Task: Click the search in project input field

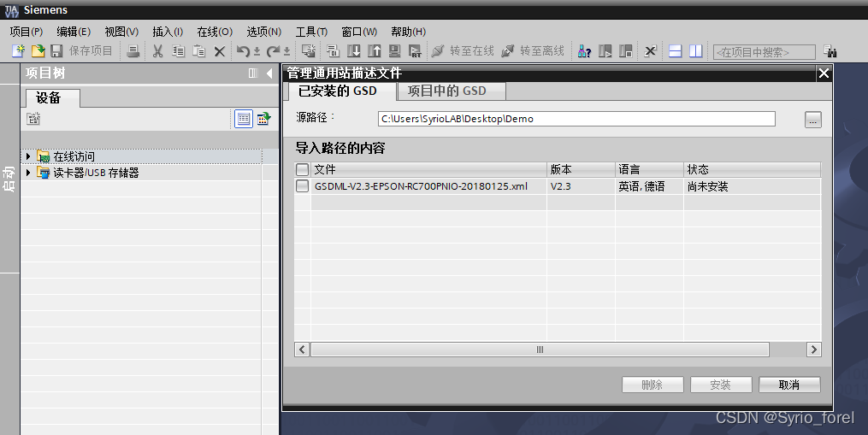Action: [764, 52]
